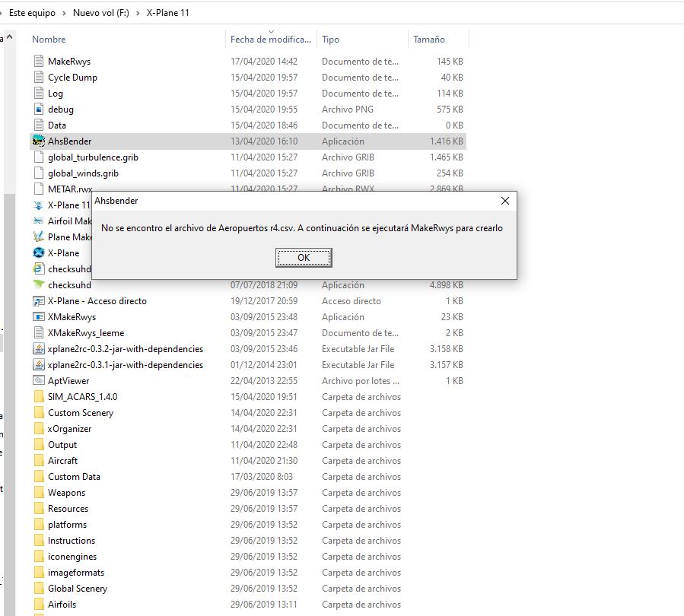Navigate to Este equipo in breadcrumb
This screenshot has width=684, height=616.
[x=31, y=13]
